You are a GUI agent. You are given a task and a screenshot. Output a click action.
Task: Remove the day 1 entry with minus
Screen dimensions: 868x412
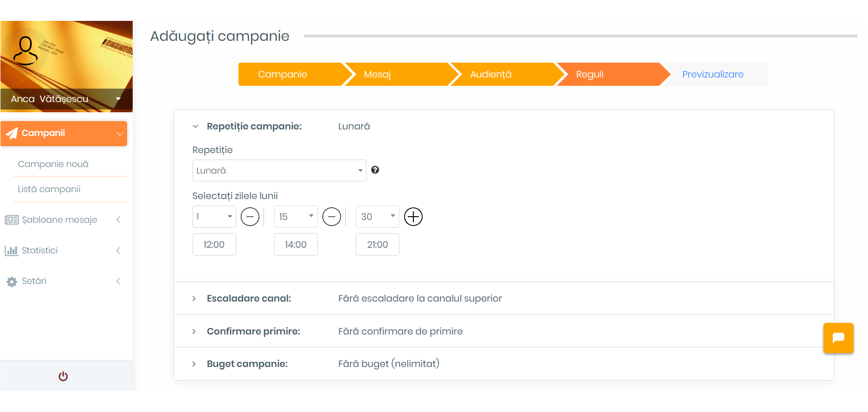click(250, 217)
